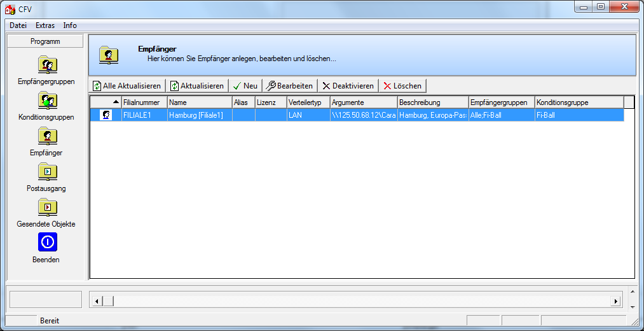Click the Gesendete Objekte label
This screenshot has width=644, height=331.
(46, 224)
